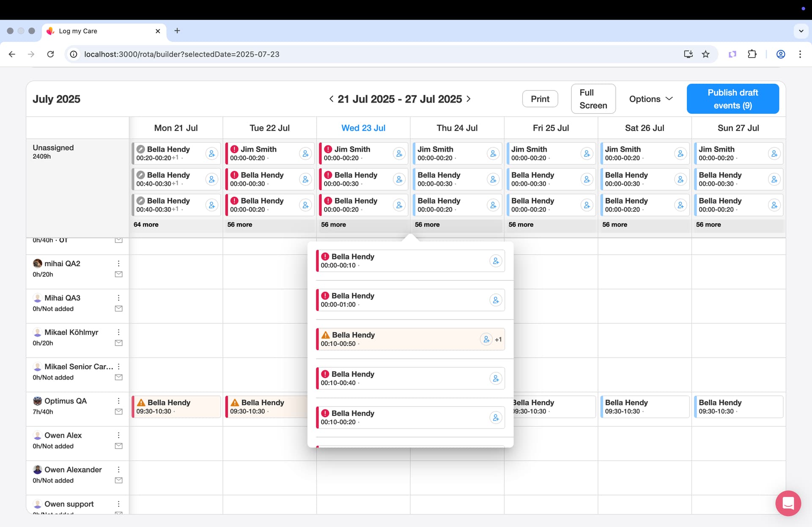This screenshot has height=527, width=812.
Task: Click assign icon on Bella Hendy 00:10-00:40 shift
Action: tap(496, 378)
